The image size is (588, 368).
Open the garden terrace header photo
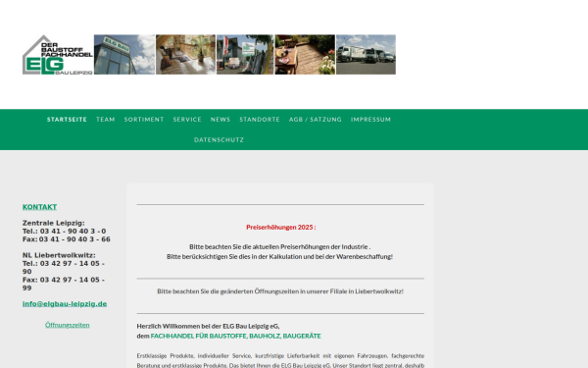coord(305,54)
